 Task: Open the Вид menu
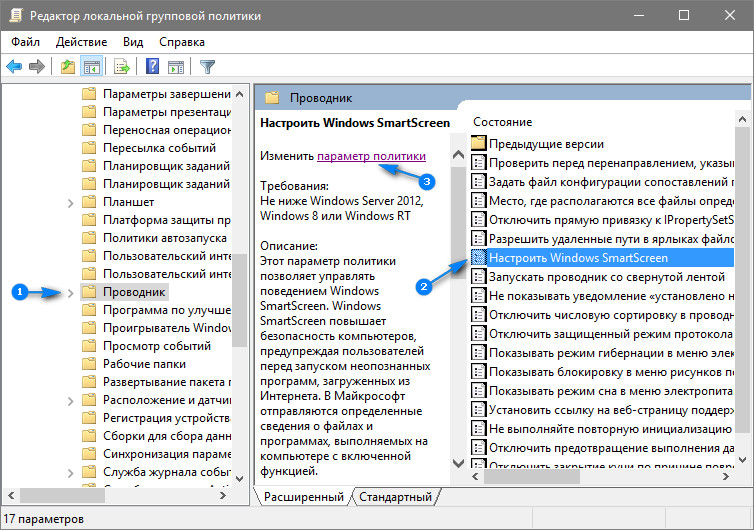[x=133, y=42]
